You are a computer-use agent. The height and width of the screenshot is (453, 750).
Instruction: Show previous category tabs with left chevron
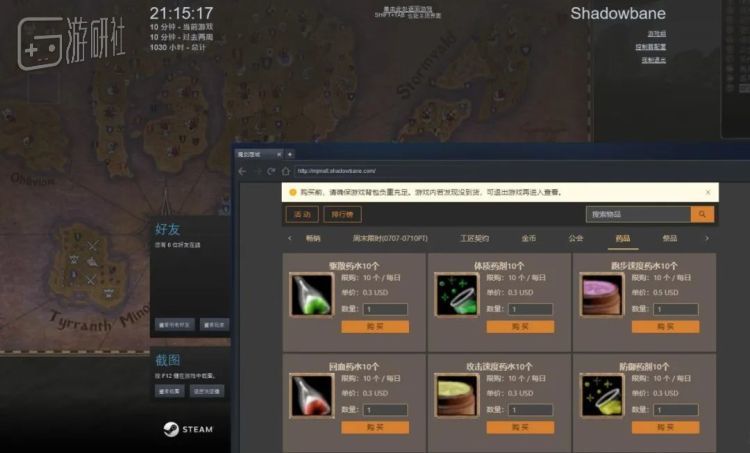click(x=289, y=238)
